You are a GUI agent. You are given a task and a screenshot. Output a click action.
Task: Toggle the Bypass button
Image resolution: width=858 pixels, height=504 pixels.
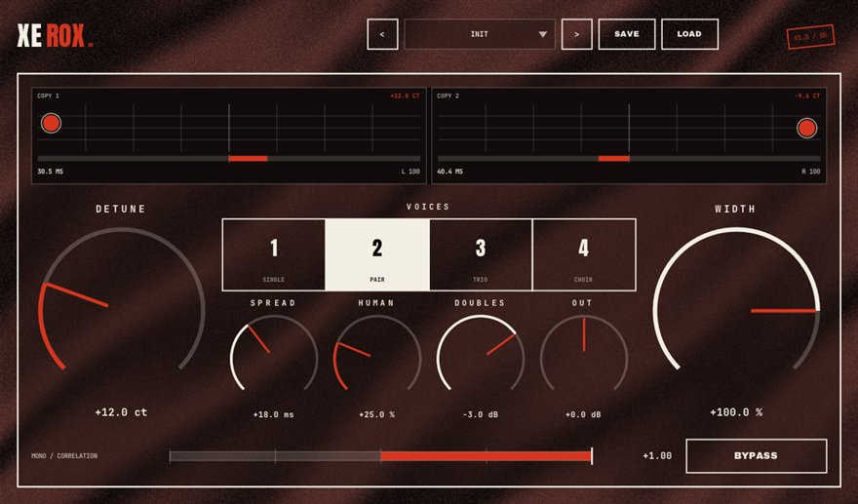coord(757,456)
